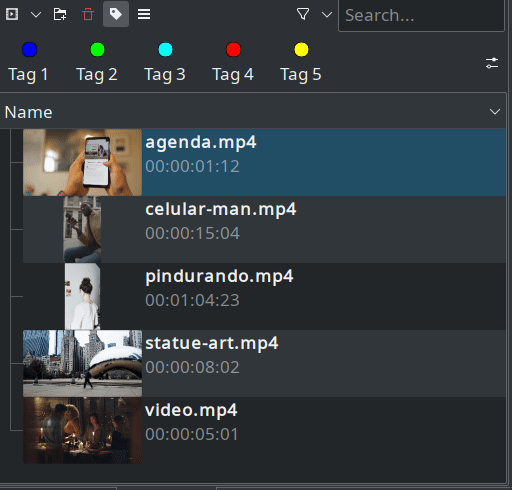This screenshot has height=490, width=512.
Task: Select the cyan Tag 3
Action: click(x=165, y=62)
